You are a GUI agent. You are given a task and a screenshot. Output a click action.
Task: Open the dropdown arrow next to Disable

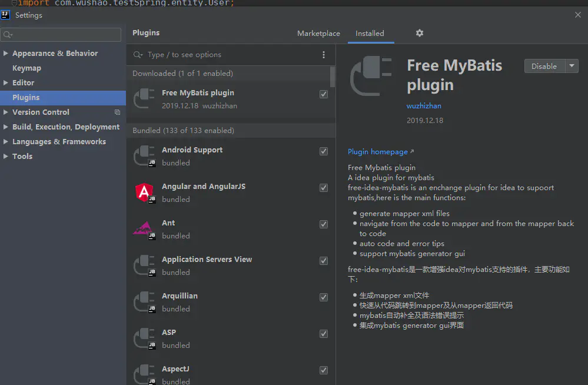pyautogui.click(x=572, y=66)
